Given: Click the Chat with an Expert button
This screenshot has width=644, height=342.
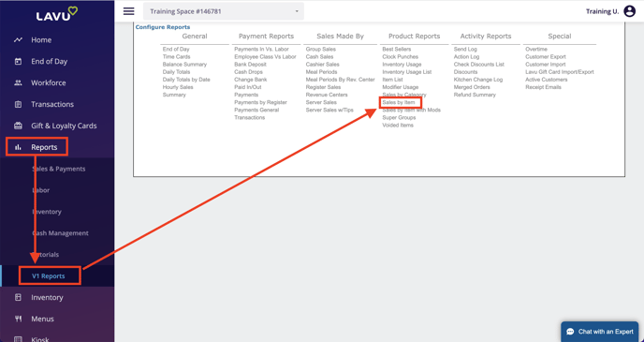Looking at the screenshot, I should click(600, 332).
